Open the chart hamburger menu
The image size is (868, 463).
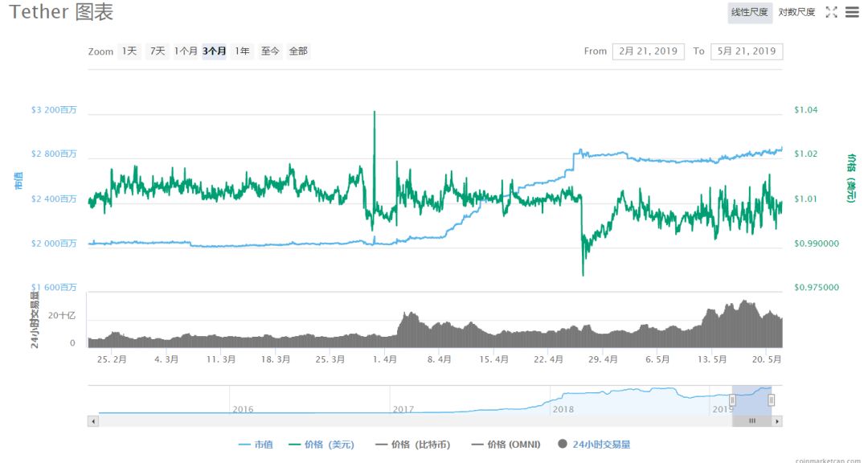coord(853,12)
